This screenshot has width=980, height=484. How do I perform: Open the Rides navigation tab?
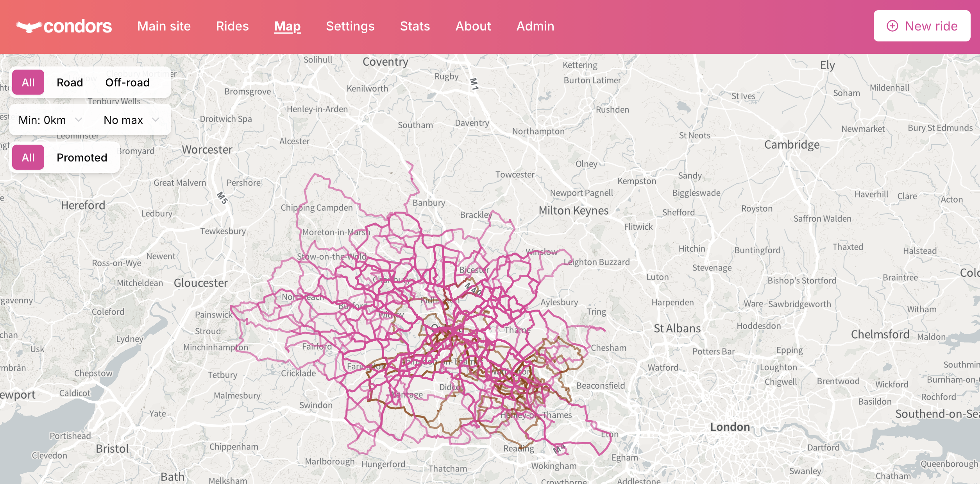point(232,26)
